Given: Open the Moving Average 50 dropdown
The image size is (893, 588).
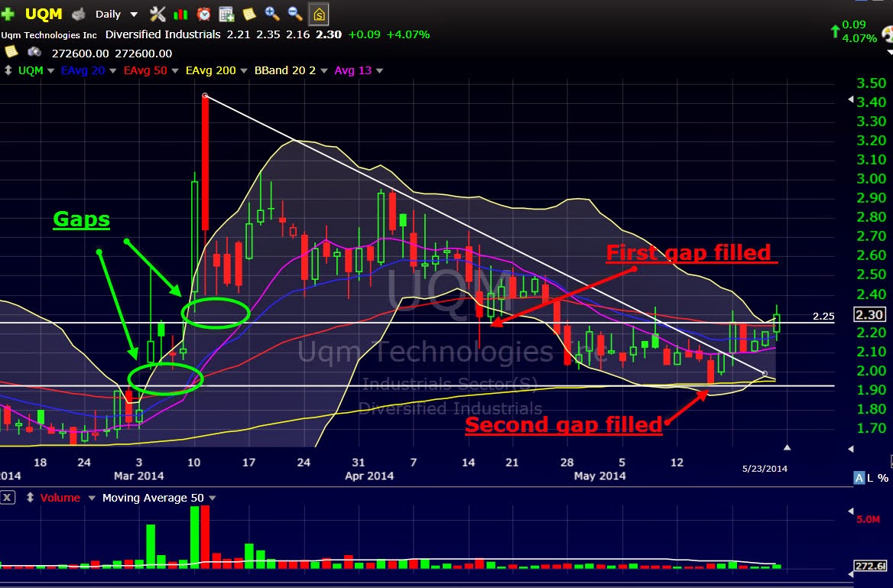Looking at the screenshot, I should 212,498.
